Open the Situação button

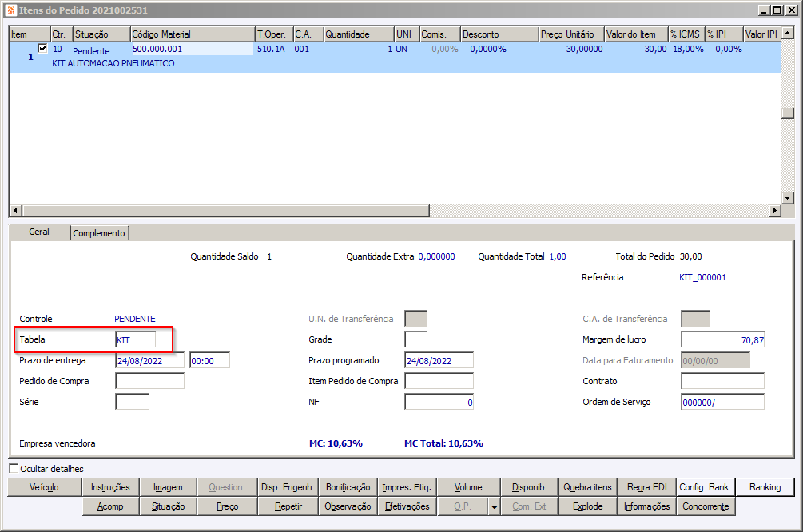click(168, 506)
